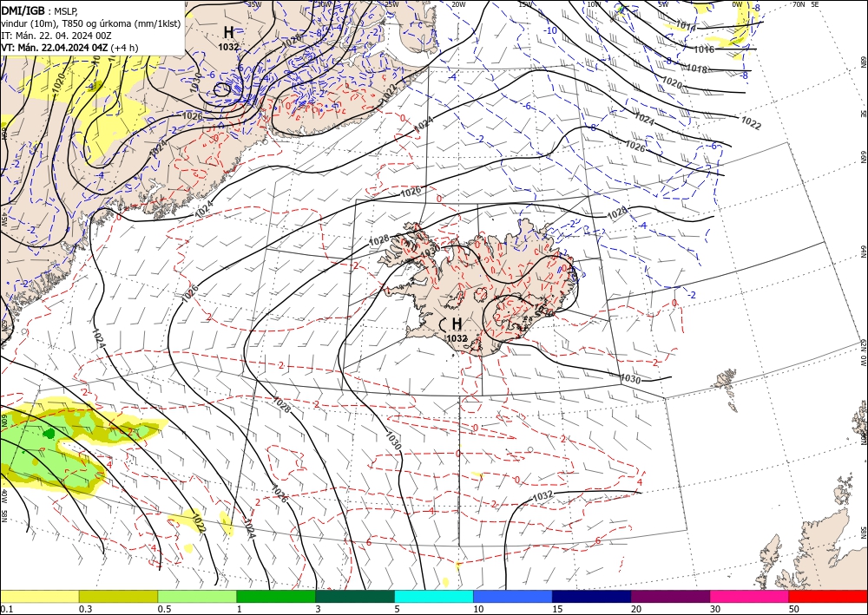Click the 1030 isobar label southeast of Iceland

630,379
